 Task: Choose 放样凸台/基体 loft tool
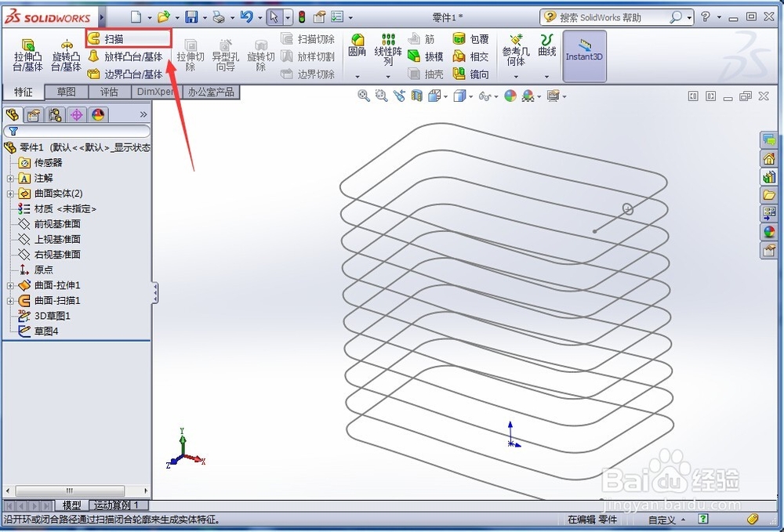(125, 56)
